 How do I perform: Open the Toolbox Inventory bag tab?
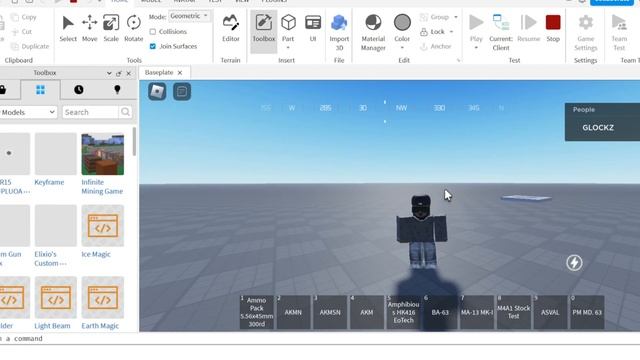3,90
